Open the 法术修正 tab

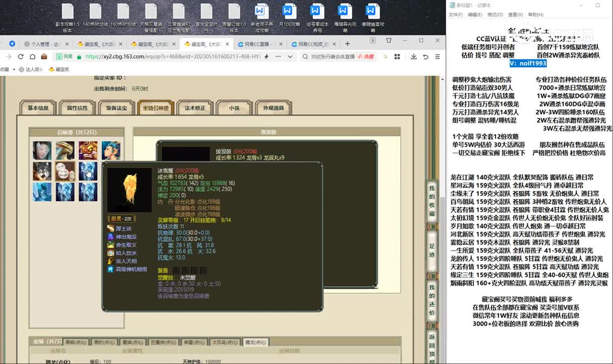[195, 108]
